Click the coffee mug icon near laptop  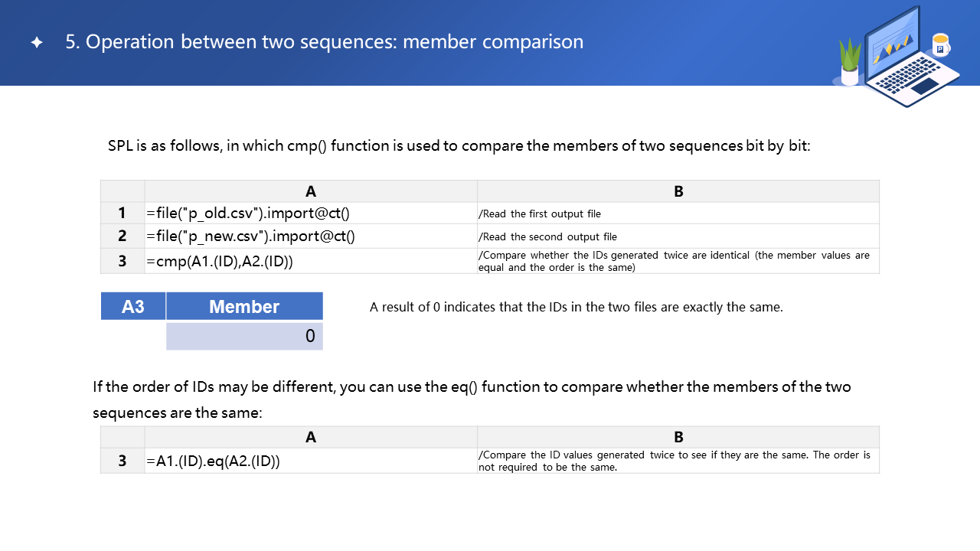click(x=940, y=45)
